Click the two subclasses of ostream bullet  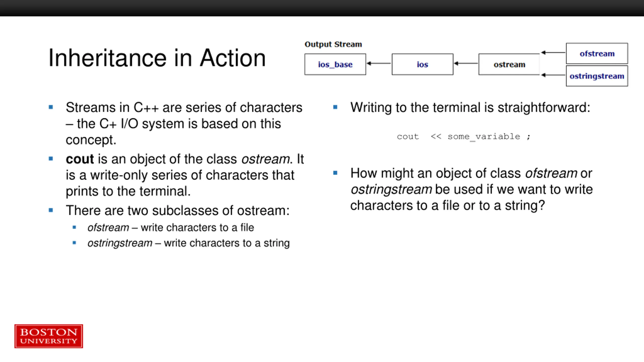[178, 210]
